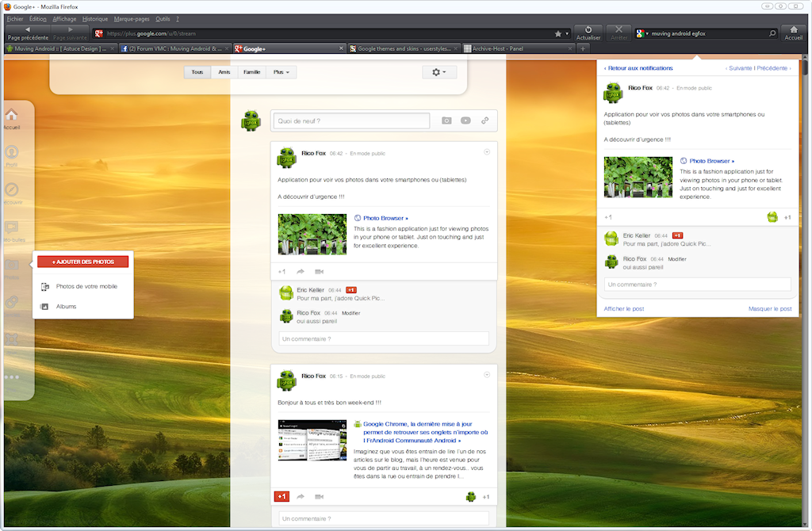Image resolution: width=812 pixels, height=531 pixels.
Task: Toggle +1 badge on Eric Keller's notification comment
Action: click(x=677, y=235)
